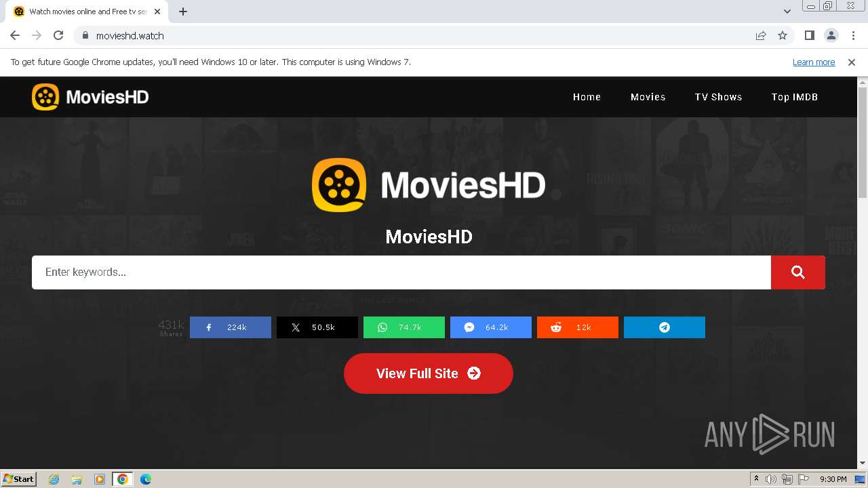Expand the tab search dropdown chevron
Screen dimensions: 868x488
(787, 12)
